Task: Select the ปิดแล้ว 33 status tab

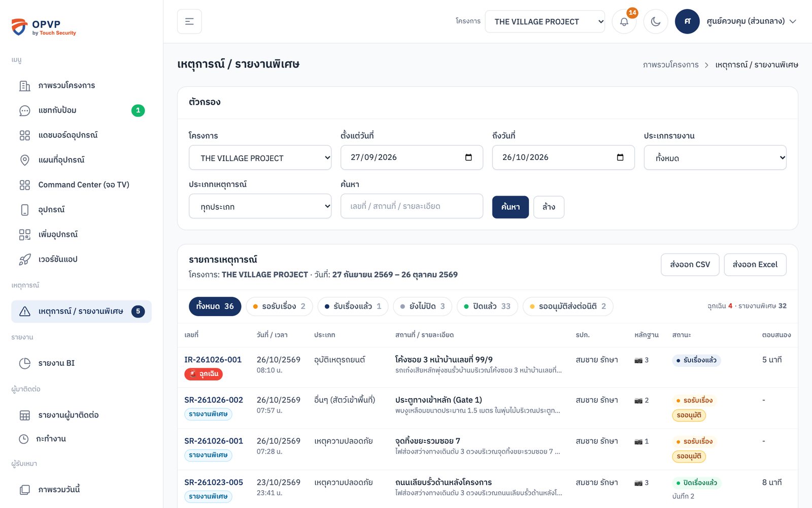Action: [x=487, y=306]
